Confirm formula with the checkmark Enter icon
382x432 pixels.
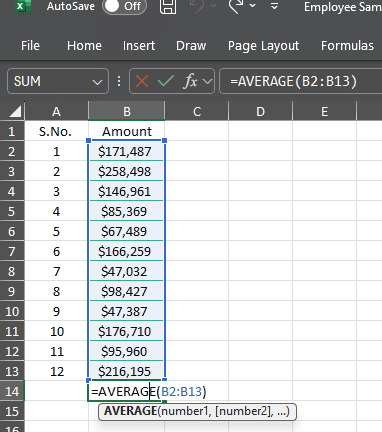pos(166,81)
